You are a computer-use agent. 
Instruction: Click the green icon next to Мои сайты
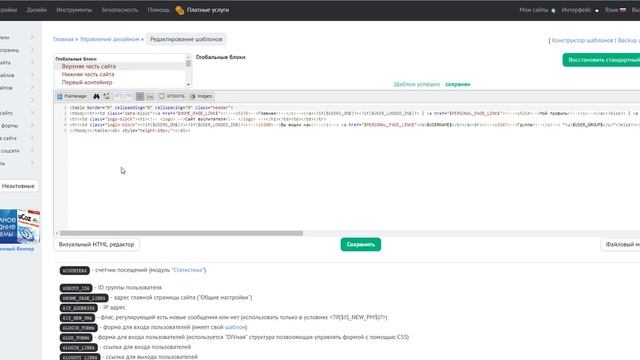(x=553, y=11)
